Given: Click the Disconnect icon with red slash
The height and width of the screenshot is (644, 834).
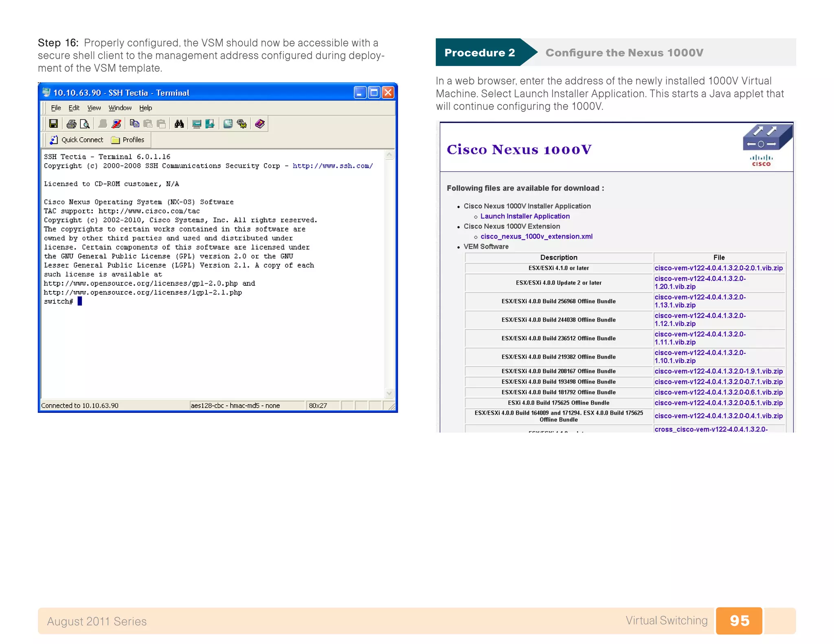Looking at the screenshot, I should click(116, 124).
